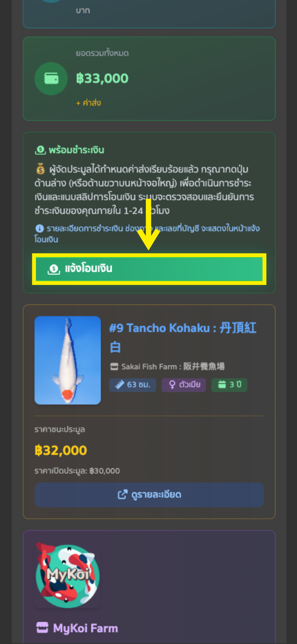Click the 63 ซม. size tag
Screen dimensions: 297x644
tap(133, 385)
